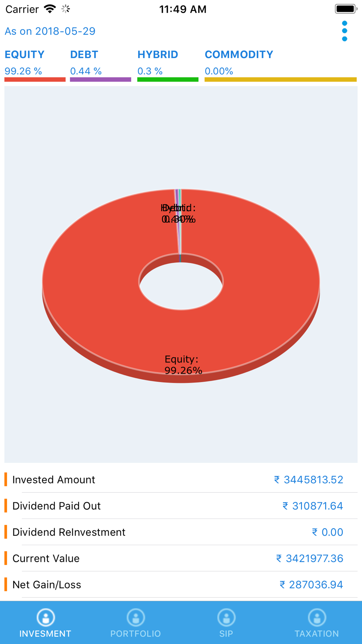The height and width of the screenshot is (644, 362).
Task: Click the red Equity color bar
Action: pyautogui.click(x=35, y=79)
